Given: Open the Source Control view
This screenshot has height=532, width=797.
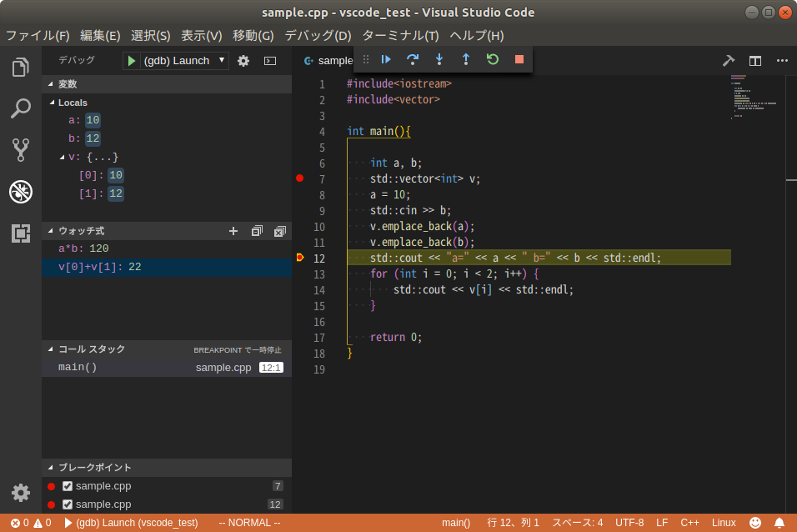Looking at the screenshot, I should pyautogui.click(x=20, y=150).
